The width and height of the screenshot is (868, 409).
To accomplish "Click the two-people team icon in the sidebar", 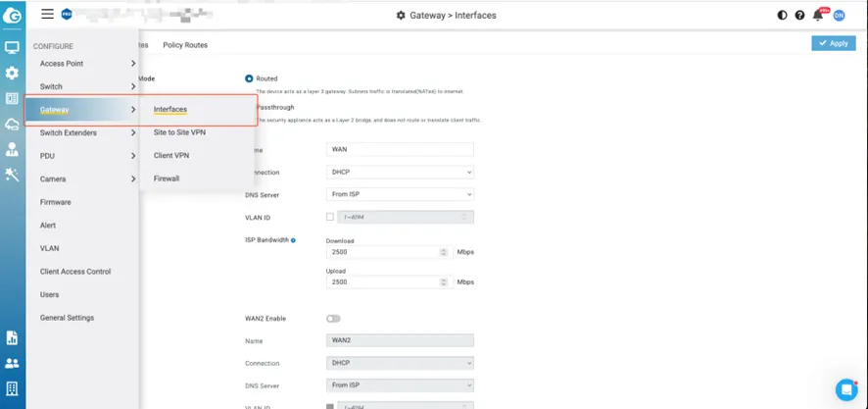I will pos(12,364).
